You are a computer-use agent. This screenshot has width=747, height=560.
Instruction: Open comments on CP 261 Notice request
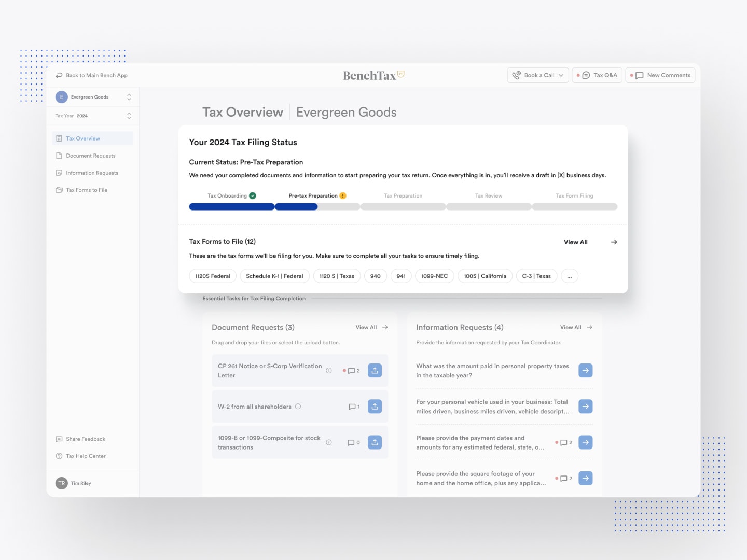(353, 371)
